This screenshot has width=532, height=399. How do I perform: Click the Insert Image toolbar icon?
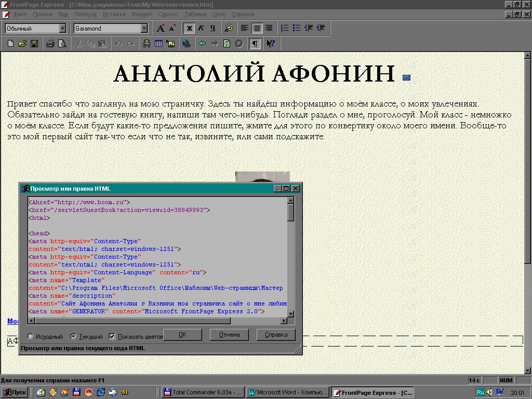[170, 44]
